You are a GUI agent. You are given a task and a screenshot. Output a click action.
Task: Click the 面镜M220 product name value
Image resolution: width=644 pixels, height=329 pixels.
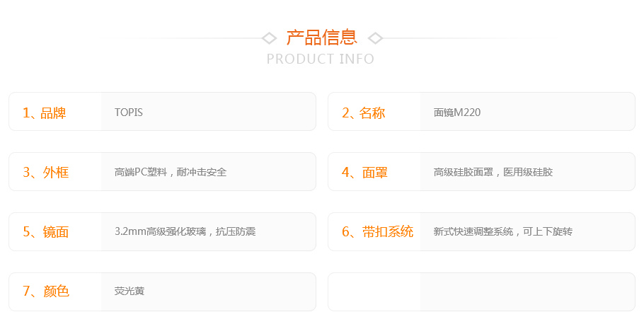pos(456,112)
